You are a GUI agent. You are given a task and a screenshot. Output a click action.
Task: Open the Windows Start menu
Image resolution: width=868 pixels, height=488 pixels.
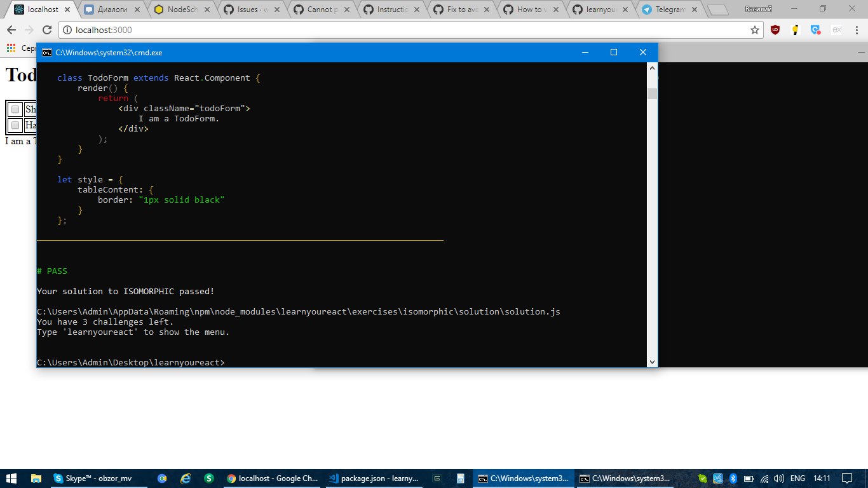click(11, 478)
